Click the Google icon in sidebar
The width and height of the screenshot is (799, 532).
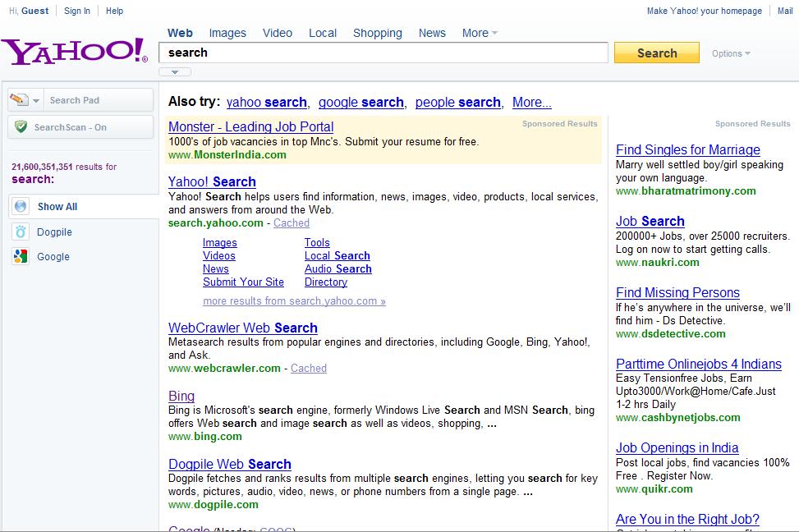click(x=21, y=256)
